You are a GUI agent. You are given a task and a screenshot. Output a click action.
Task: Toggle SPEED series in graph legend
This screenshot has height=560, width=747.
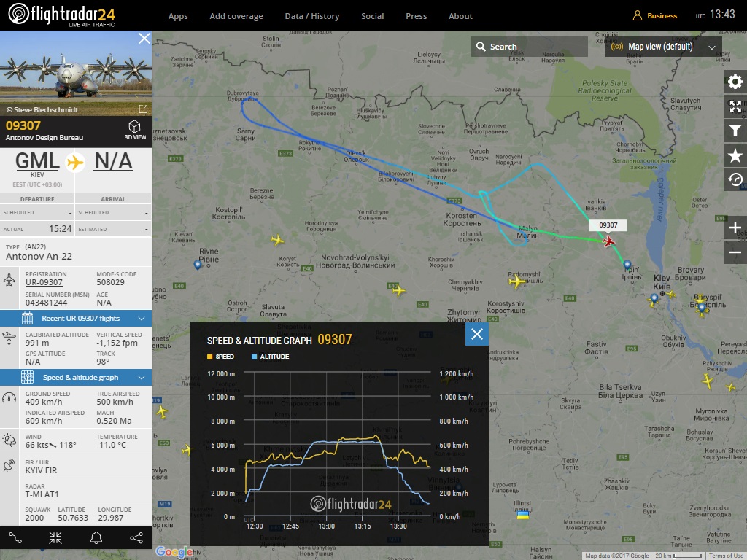click(x=221, y=357)
